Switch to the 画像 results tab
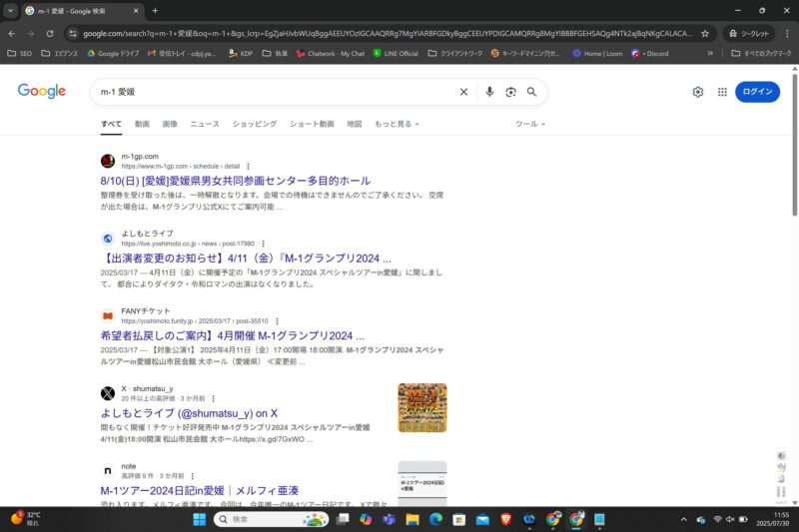 [170, 124]
